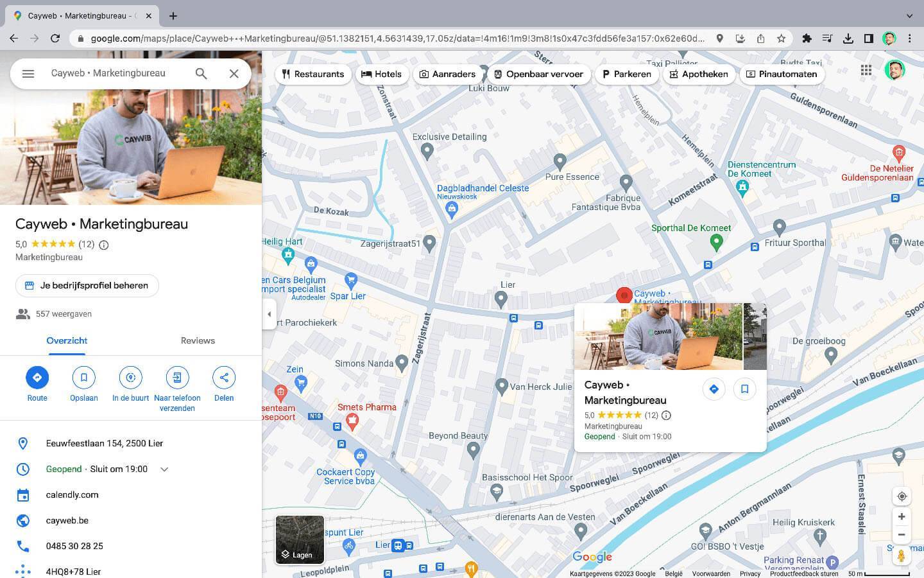Select the Overzicht tab
The image size is (924, 578).
pos(67,340)
